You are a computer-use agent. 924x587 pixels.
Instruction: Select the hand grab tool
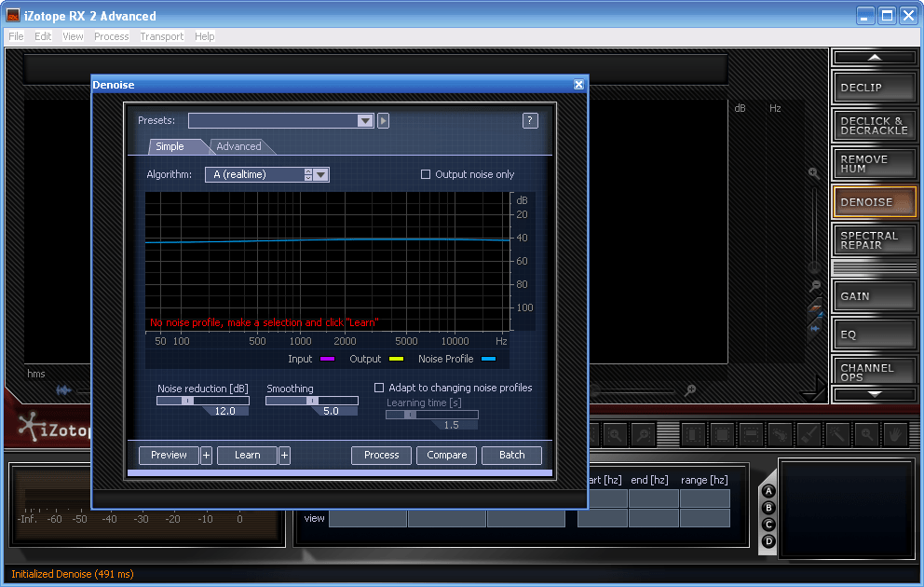click(x=895, y=435)
